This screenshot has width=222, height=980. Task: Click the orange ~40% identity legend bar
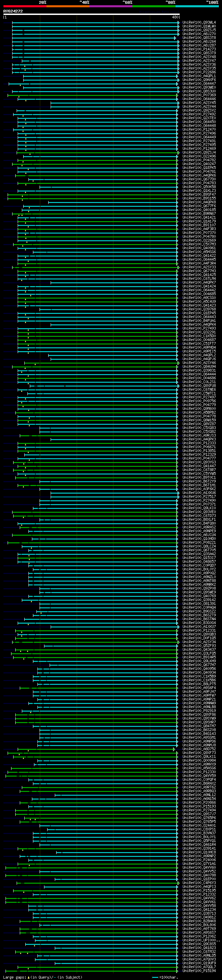coord(68,6)
